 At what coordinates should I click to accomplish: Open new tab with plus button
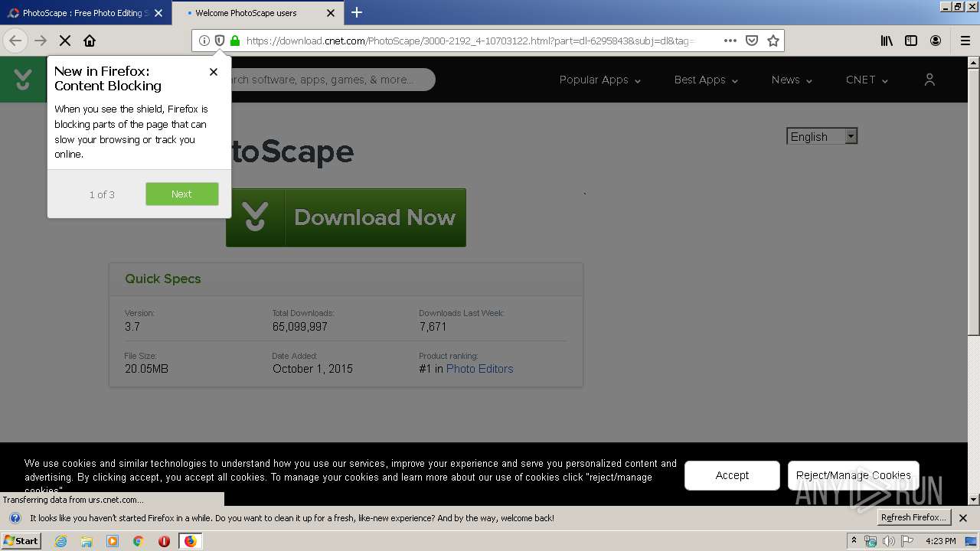click(x=357, y=12)
